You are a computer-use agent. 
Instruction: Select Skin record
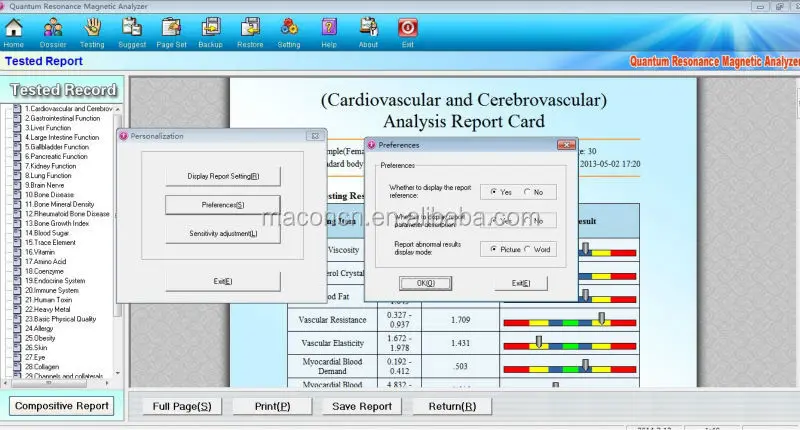tap(36, 347)
